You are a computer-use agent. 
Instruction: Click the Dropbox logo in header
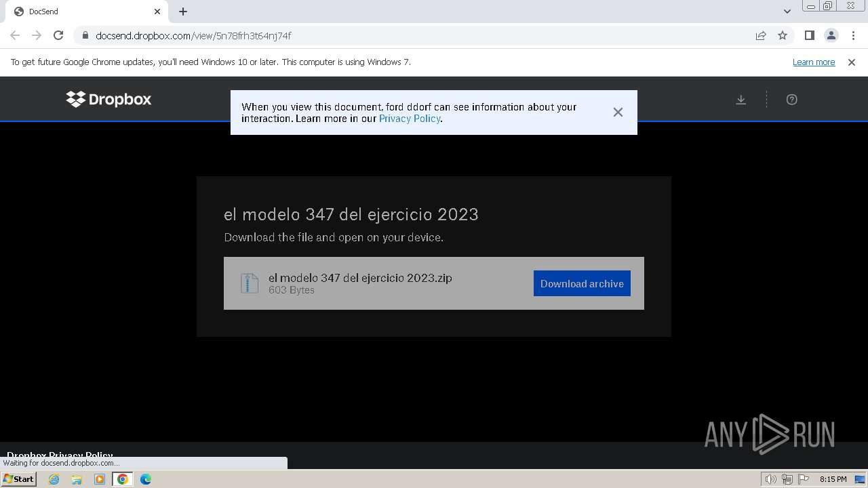108,99
